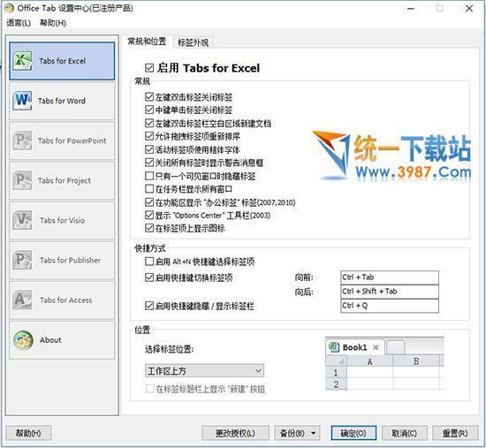The height and width of the screenshot is (448, 486).
Task: Click the 确定(O) button
Action: point(353,433)
